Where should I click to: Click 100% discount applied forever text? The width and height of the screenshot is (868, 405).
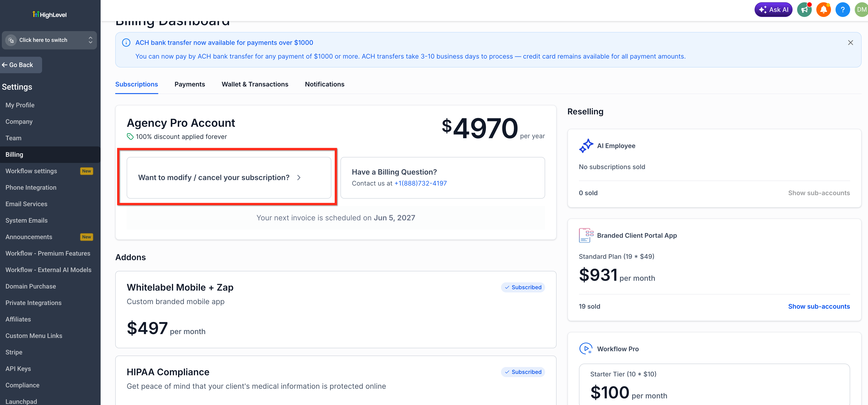click(181, 137)
